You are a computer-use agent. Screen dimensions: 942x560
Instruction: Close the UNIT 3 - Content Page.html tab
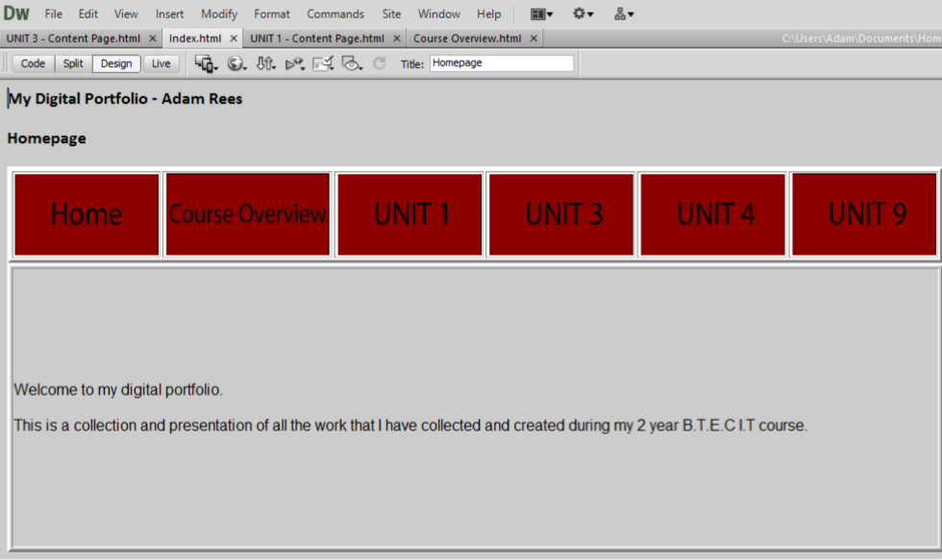point(153,38)
